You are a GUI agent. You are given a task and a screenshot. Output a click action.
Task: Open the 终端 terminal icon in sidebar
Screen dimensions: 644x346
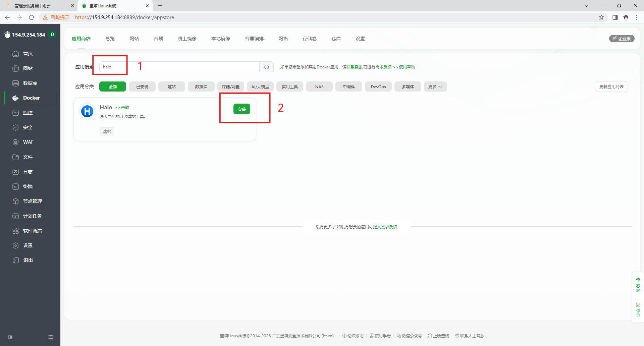point(15,186)
